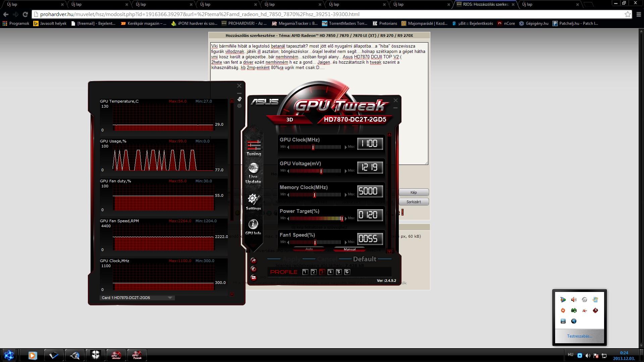Click the GPU Voltage slider handle

coord(321,171)
